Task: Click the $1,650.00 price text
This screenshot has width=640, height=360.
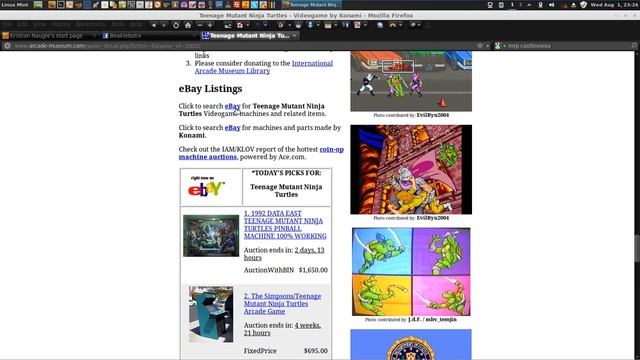Action: click(313, 270)
